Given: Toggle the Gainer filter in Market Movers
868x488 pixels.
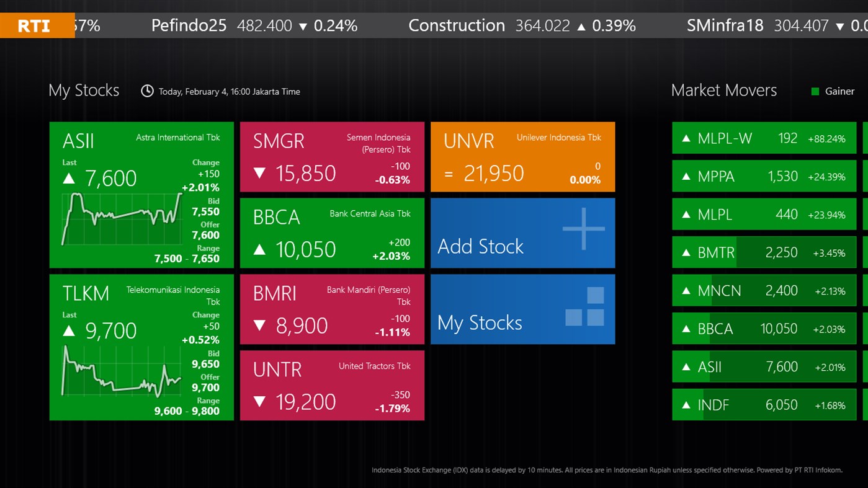Looking at the screenshot, I should pyautogui.click(x=840, y=91).
